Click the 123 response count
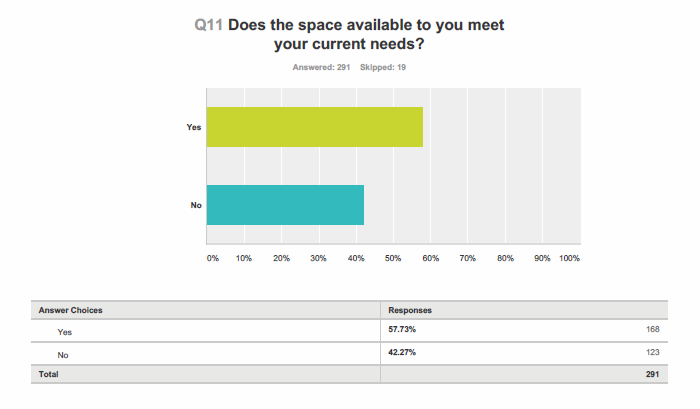This screenshot has height=409, width=700. (652, 352)
